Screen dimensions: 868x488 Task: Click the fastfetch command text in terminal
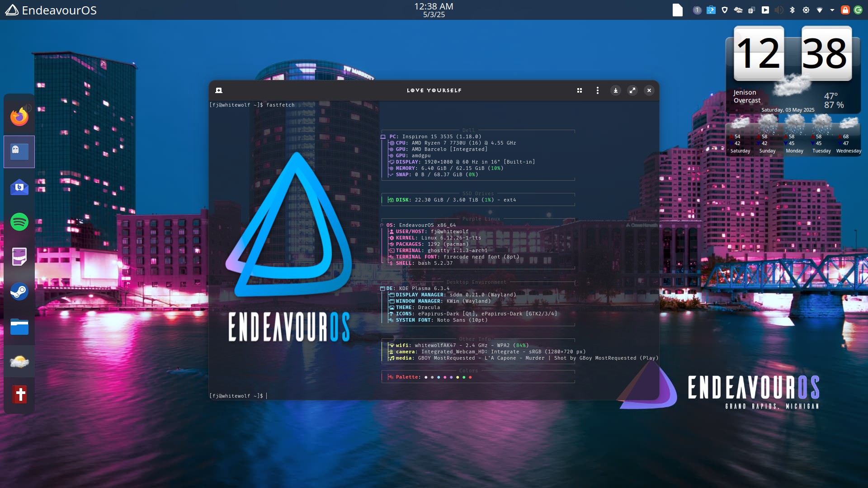click(x=280, y=105)
